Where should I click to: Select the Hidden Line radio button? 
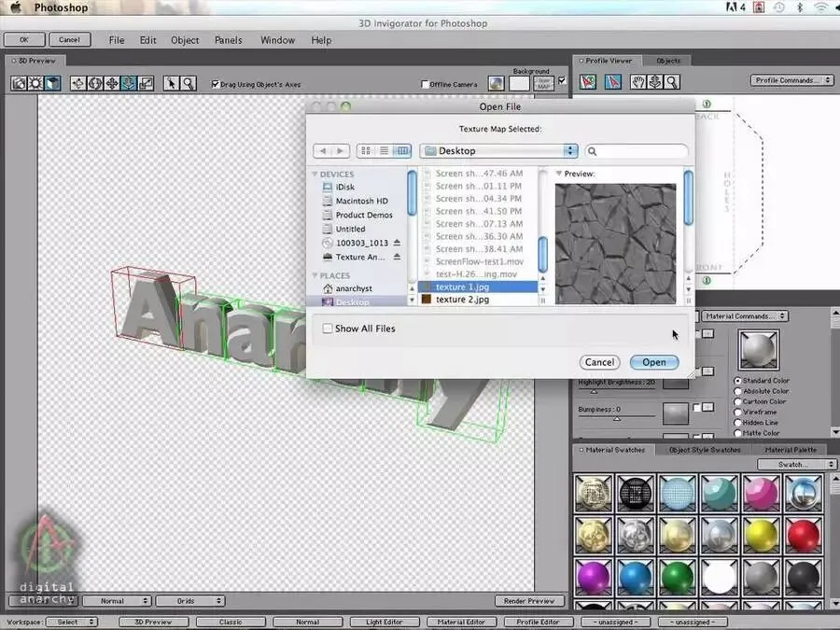[x=737, y=423]
